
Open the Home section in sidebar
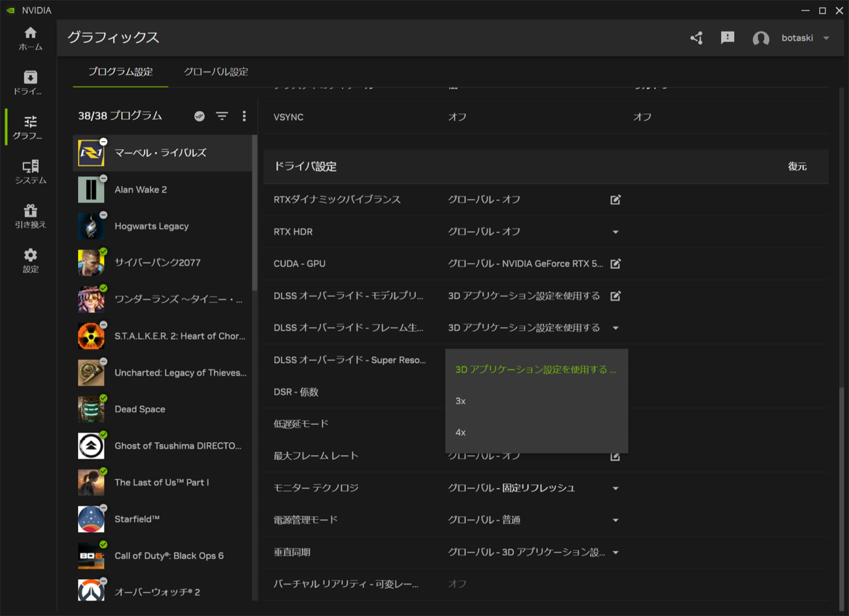point(30,38)
